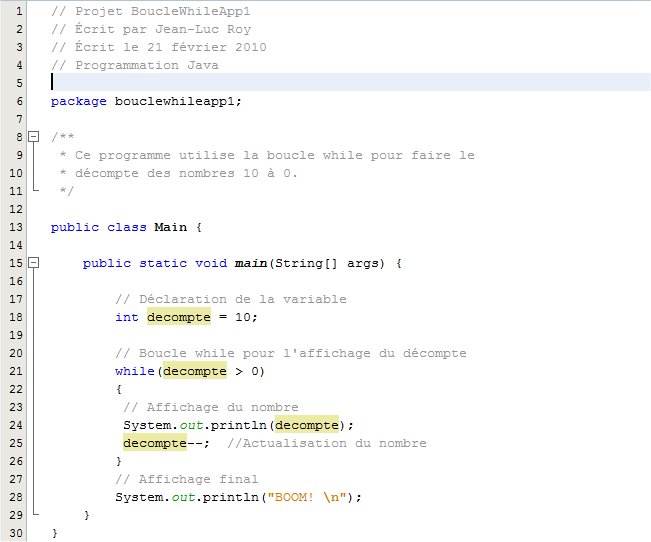The image size is (651, 542).
Task: Click line number 13 in the gutter
Action: [x=16, y=227]
